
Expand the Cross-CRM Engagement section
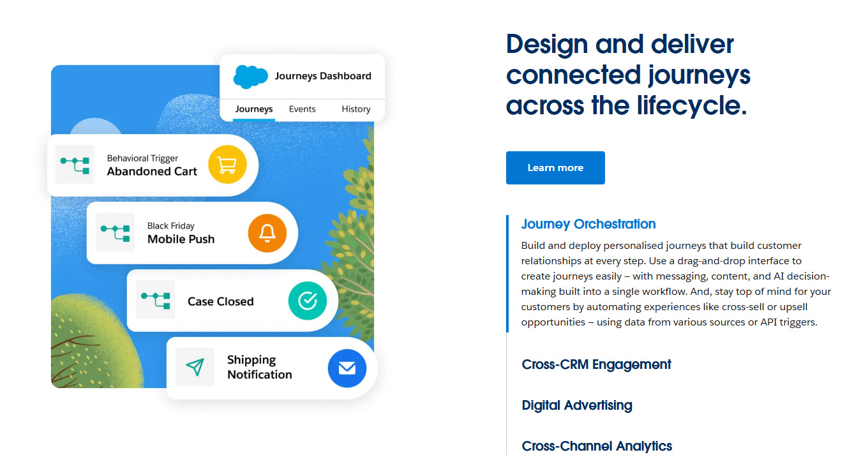coord(597,364)
